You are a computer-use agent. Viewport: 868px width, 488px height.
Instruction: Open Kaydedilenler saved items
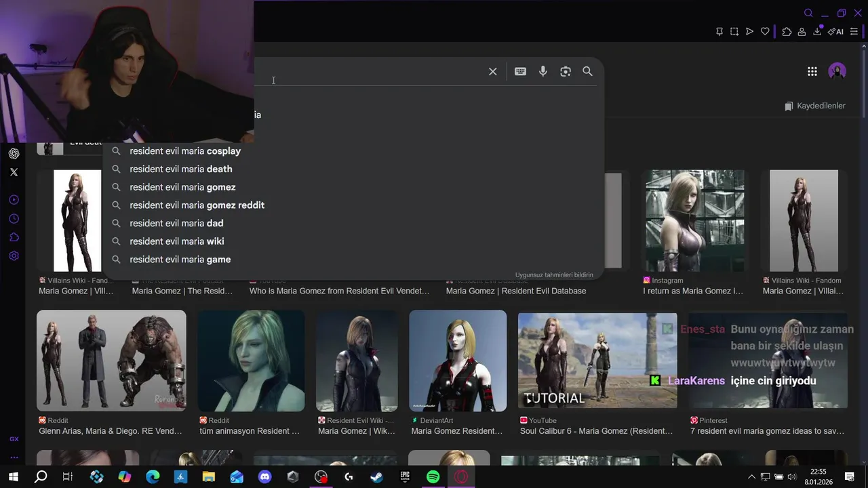point(815,106)
